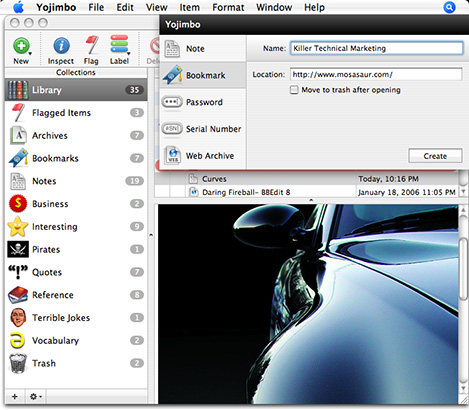Click the plus add-collection button
Image resolution: width=469 pixels, height=410 pixels.
[x=15, y=397]
